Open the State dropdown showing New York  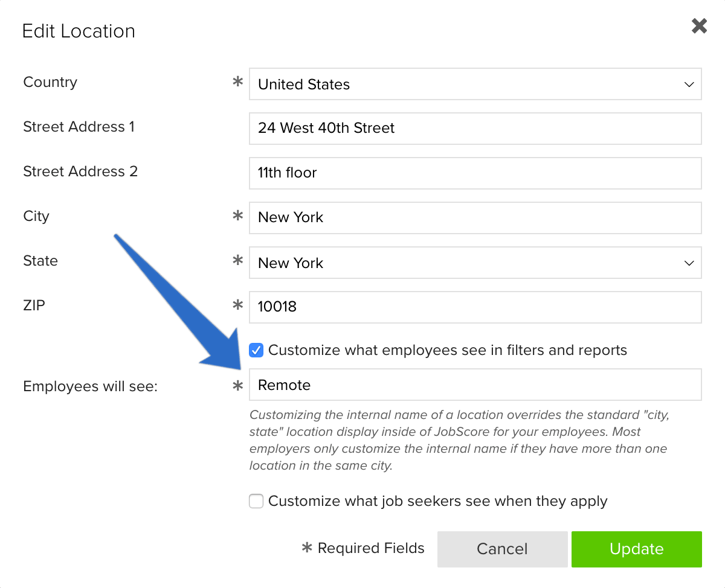(475, 263)
